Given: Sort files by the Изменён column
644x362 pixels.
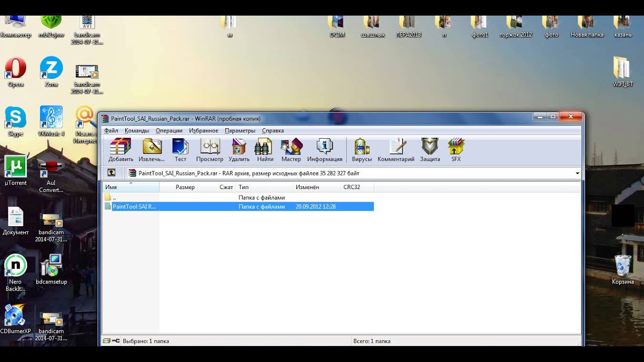Looking at the screenshot, I should [x=316, y=187].
